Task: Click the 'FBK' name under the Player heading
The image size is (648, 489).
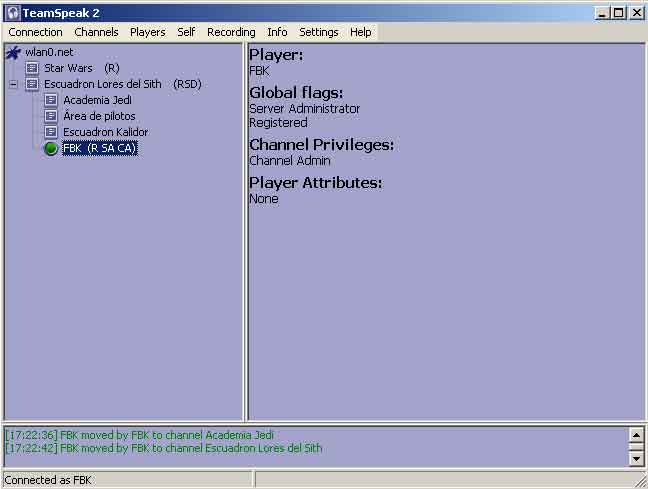Action: point(259,71)
